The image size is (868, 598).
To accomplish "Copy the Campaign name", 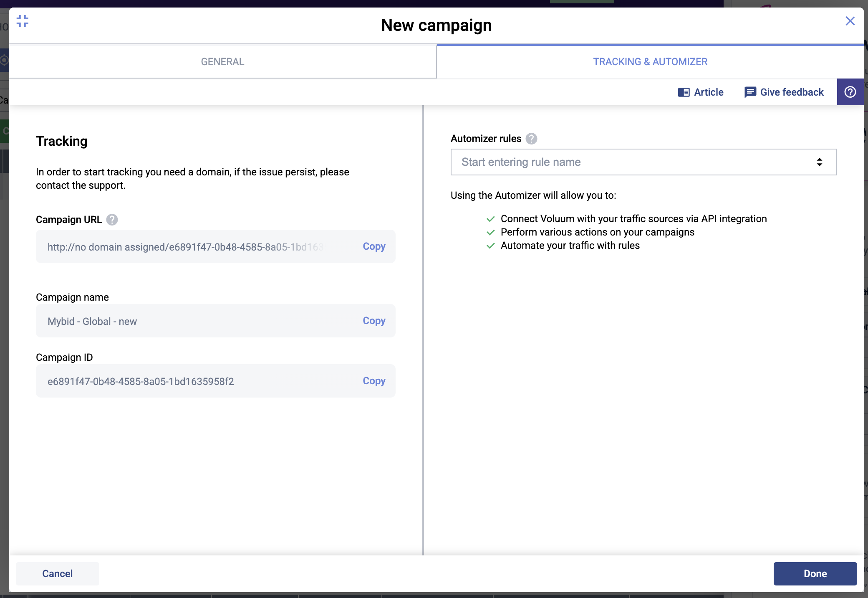I will click(374, 321).
